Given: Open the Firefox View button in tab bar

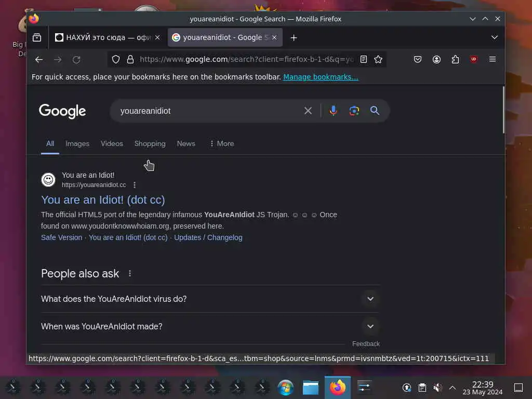Looking at the screenshot, I should [37, 37].
